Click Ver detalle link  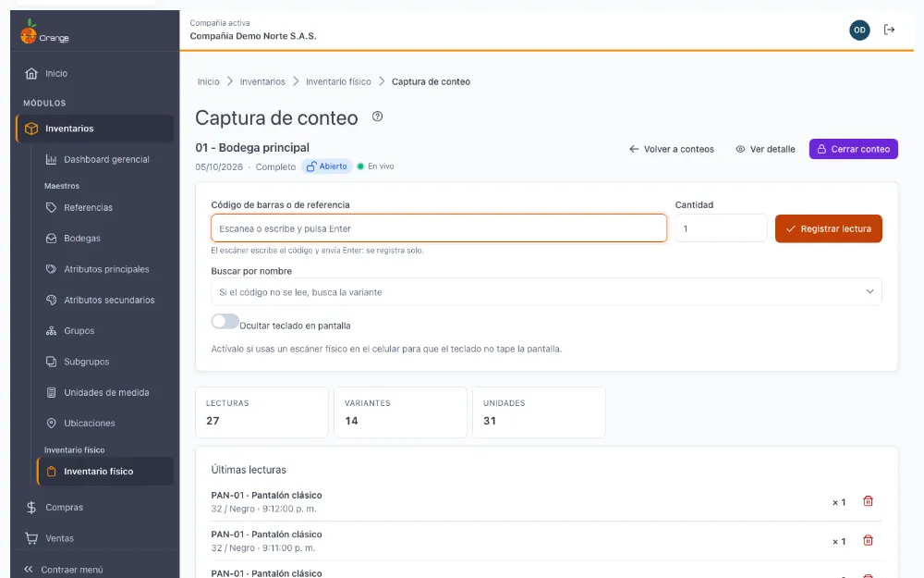point(765,149)
